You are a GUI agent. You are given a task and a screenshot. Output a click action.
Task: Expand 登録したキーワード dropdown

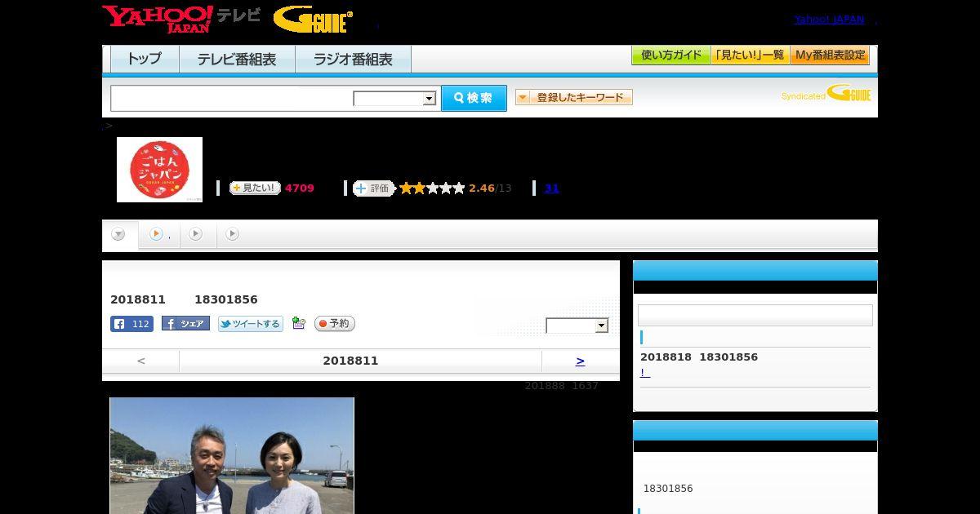(574, 97)
